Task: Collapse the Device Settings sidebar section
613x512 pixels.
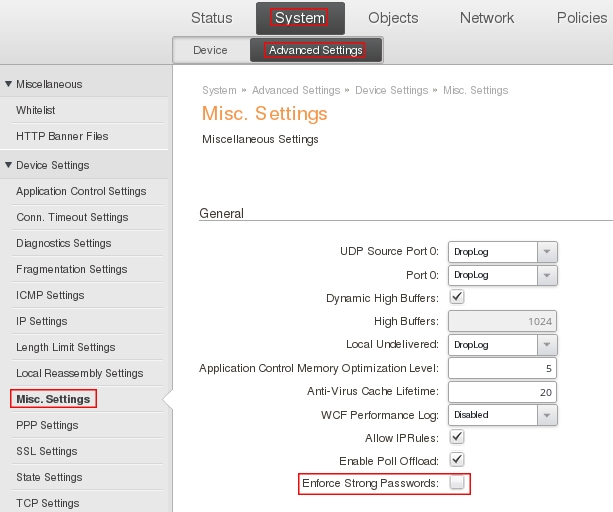Action: (9, 165)
